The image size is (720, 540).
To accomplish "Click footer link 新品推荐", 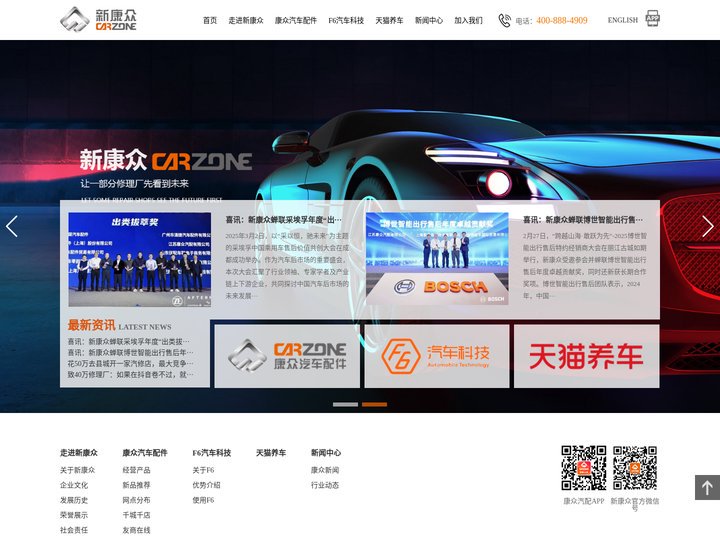I will [x=136, y=485].
